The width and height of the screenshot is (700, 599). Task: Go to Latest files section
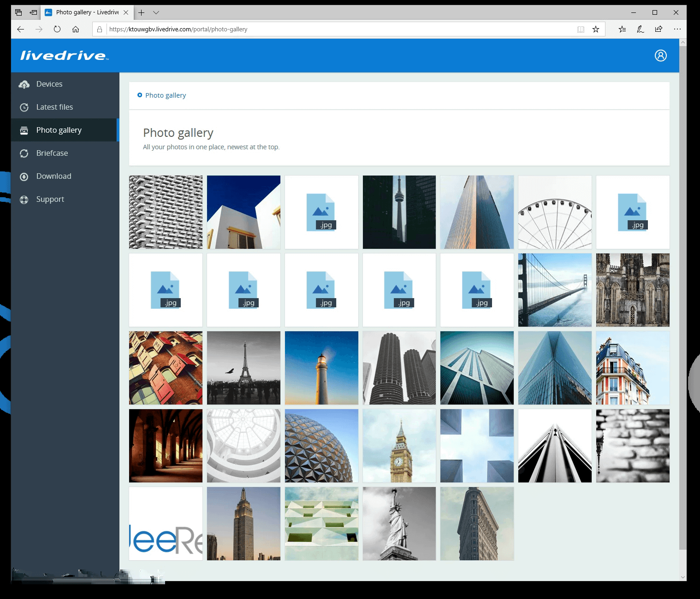pyautogui.click(x=54, y=107)
